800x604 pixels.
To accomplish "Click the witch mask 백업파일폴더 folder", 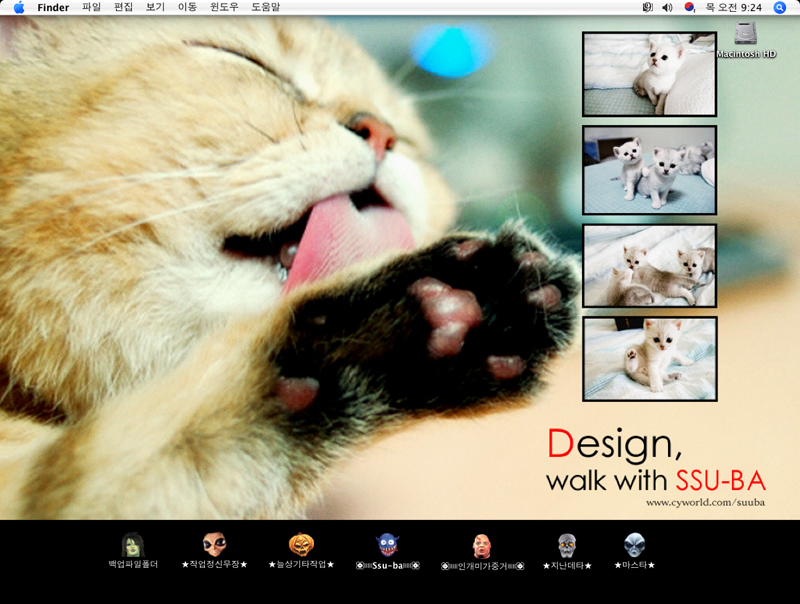I will [133, 545].
